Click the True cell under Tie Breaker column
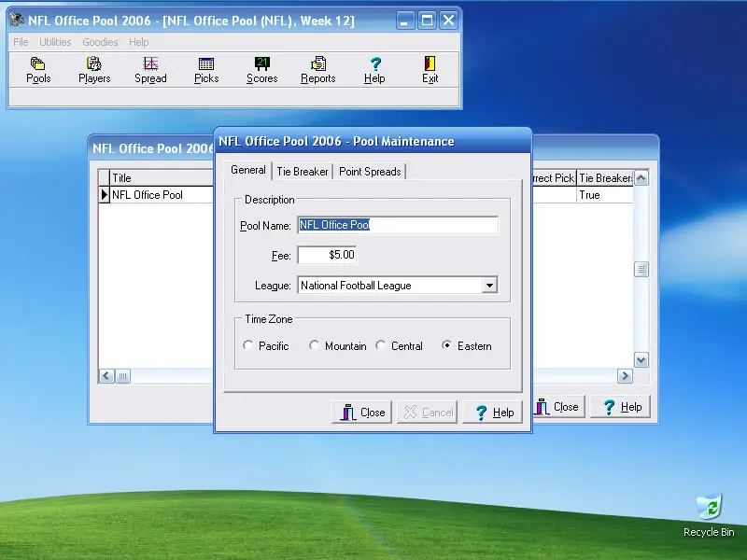 click(605, 195)
